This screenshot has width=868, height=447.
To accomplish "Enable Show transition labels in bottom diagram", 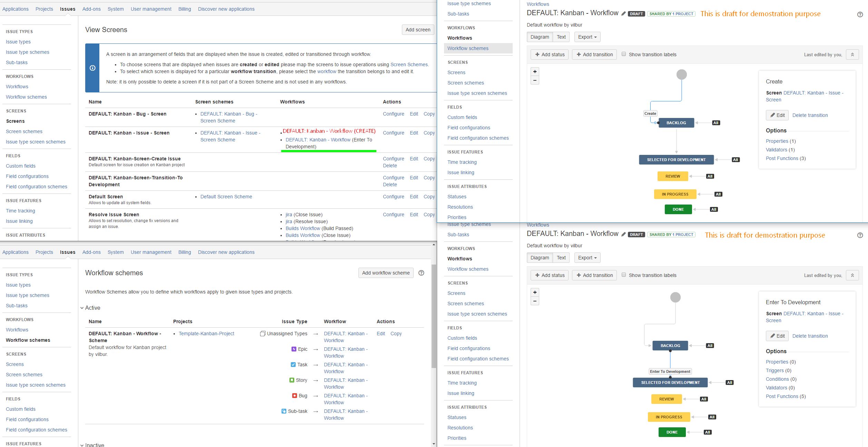I will coord(624,275).
